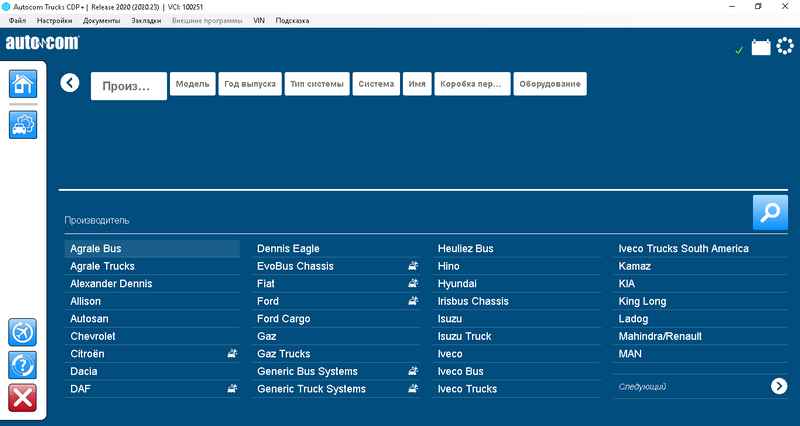Select the Год выпуска tab
Viewport: 800px width, 426px height.
pos(250,84)
